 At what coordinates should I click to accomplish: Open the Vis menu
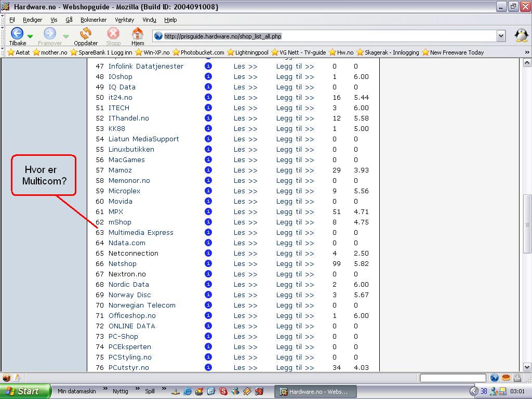click(x=54, y=20)
